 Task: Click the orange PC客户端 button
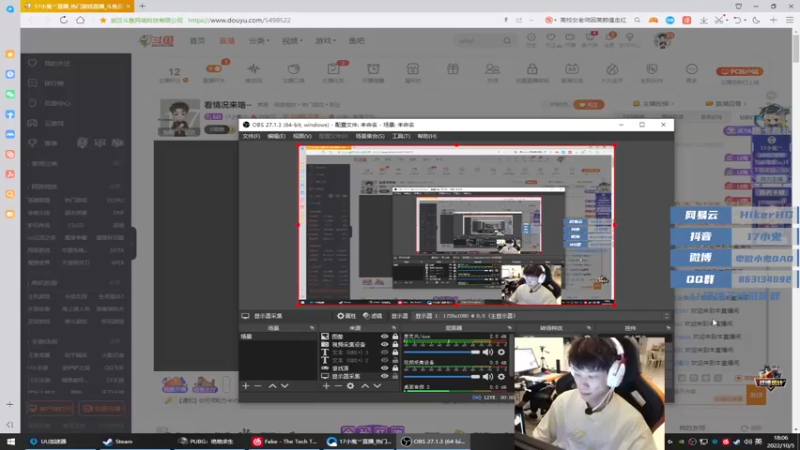(739, 71)
